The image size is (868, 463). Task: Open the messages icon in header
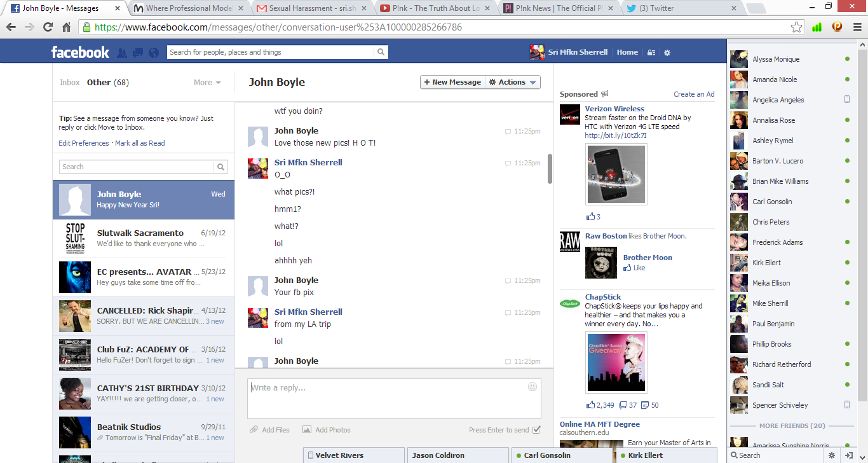(x=137, y=53)
